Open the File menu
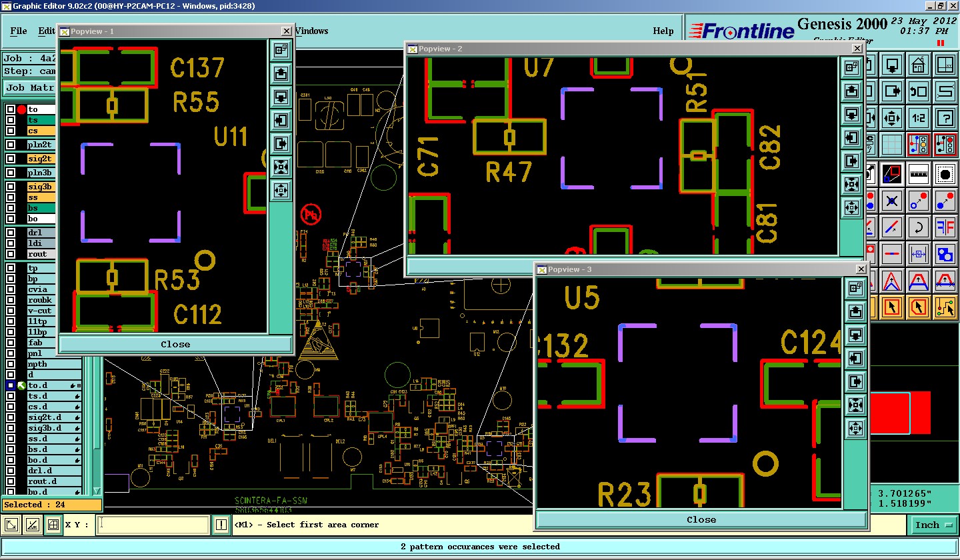The height and width of the screenshot is (560, 960). tap(19, 31)
